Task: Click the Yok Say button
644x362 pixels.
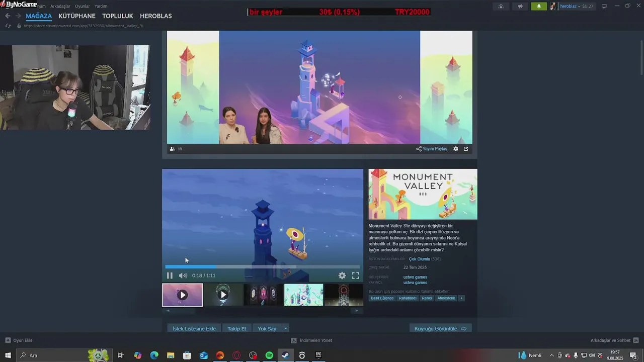Action: coord(267,329)
